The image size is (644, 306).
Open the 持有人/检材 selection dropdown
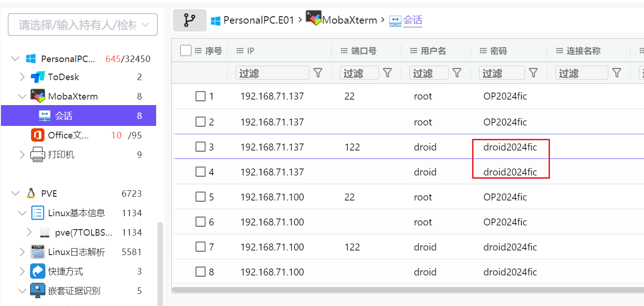click(x=82, y=25)
